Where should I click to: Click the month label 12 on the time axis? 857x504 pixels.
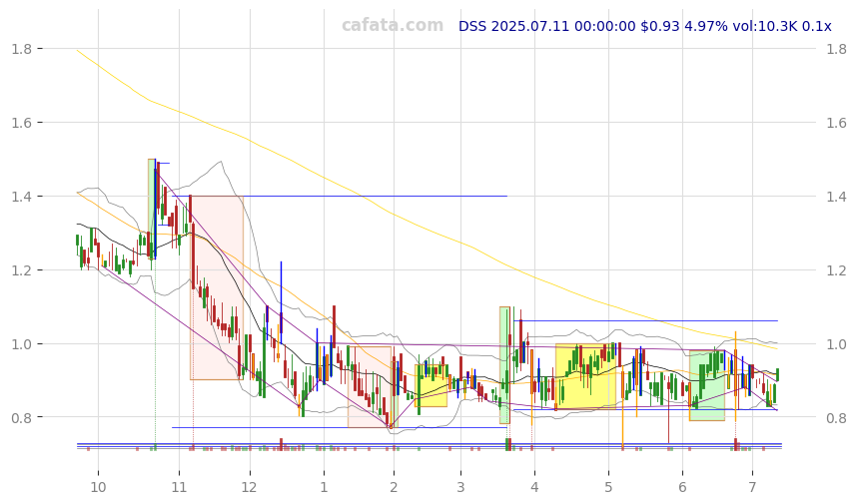tap(250, 487)
